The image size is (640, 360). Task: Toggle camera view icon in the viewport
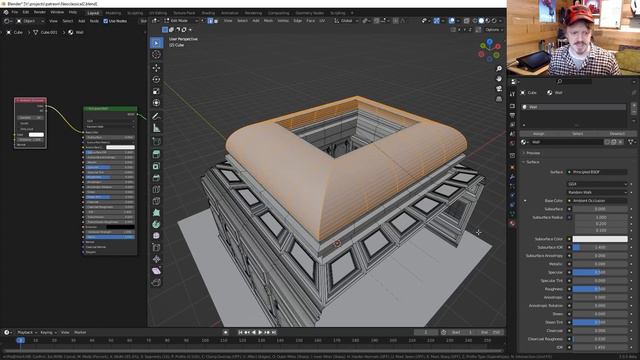coord(499,89)
